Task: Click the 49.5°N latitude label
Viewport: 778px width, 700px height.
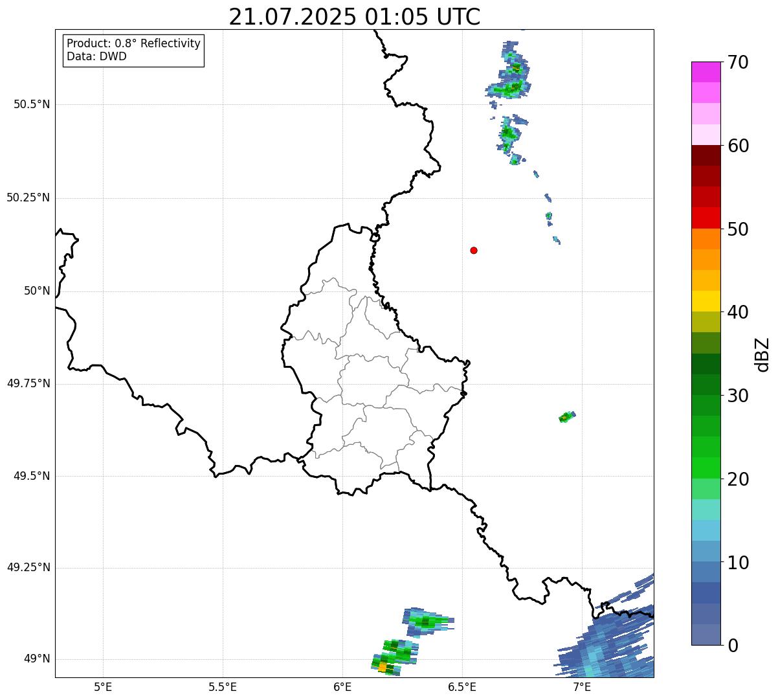Action: coord(31,476)
